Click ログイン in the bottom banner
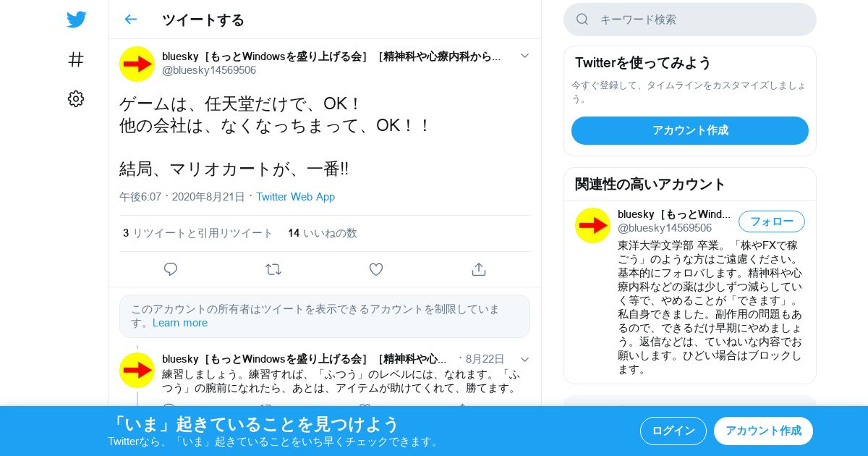Screen dimensions: 868x456 pyautogui.click(x=673, y=431)
